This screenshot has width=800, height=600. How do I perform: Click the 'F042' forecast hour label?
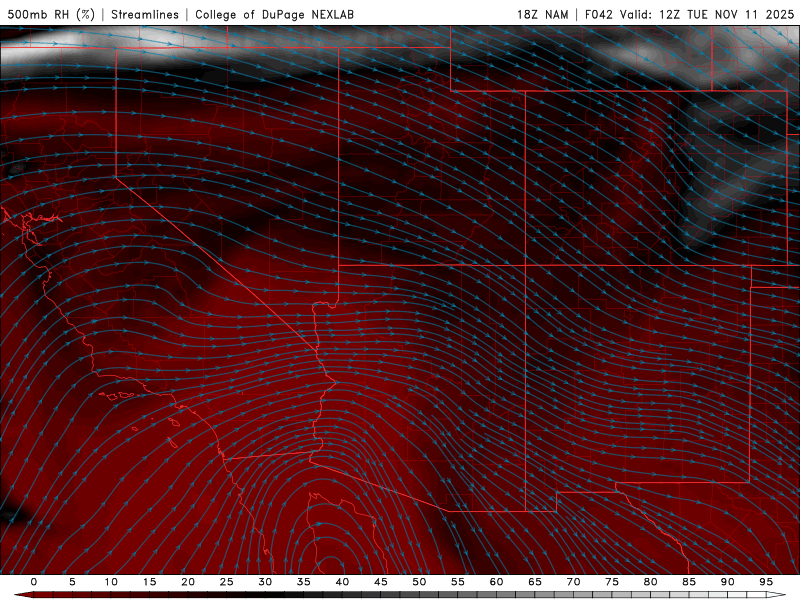tap(598, 14)
